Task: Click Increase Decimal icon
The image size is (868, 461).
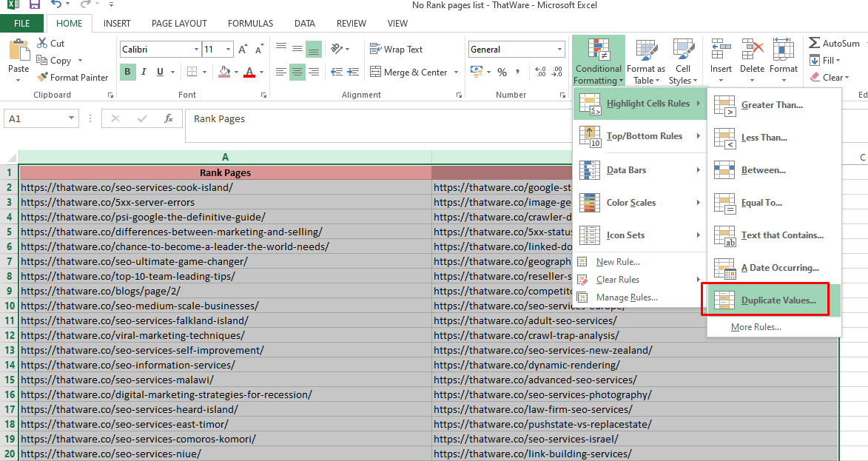Action: pos(540,72)
